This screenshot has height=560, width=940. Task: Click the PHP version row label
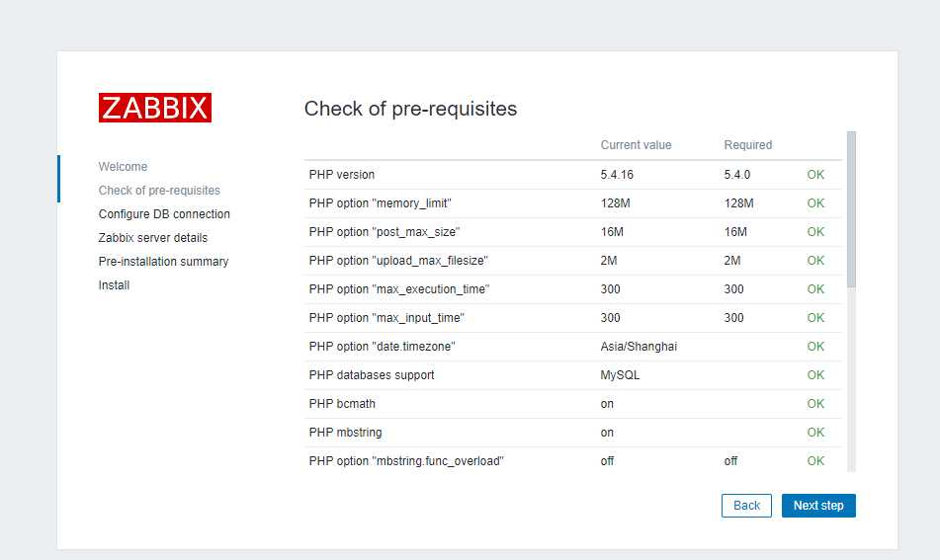point(342,174)
